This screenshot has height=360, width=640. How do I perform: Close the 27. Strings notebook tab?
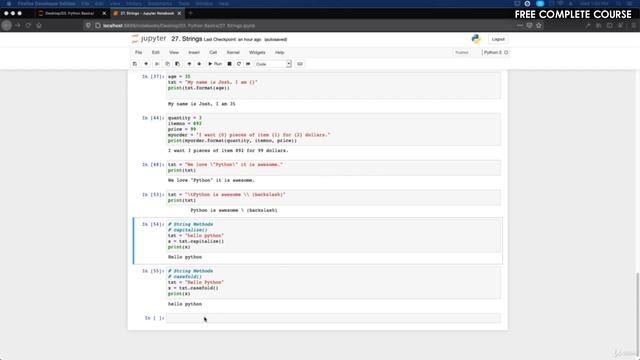[x=179, y=13]
